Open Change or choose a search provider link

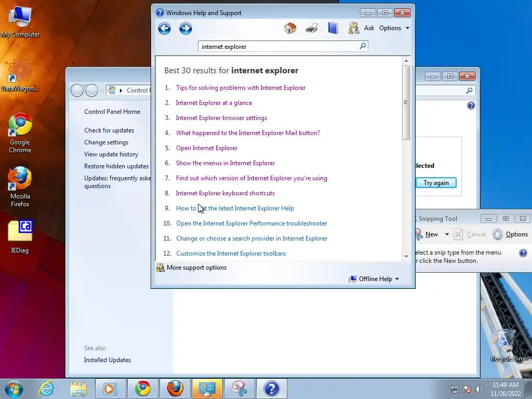(252, 238)
